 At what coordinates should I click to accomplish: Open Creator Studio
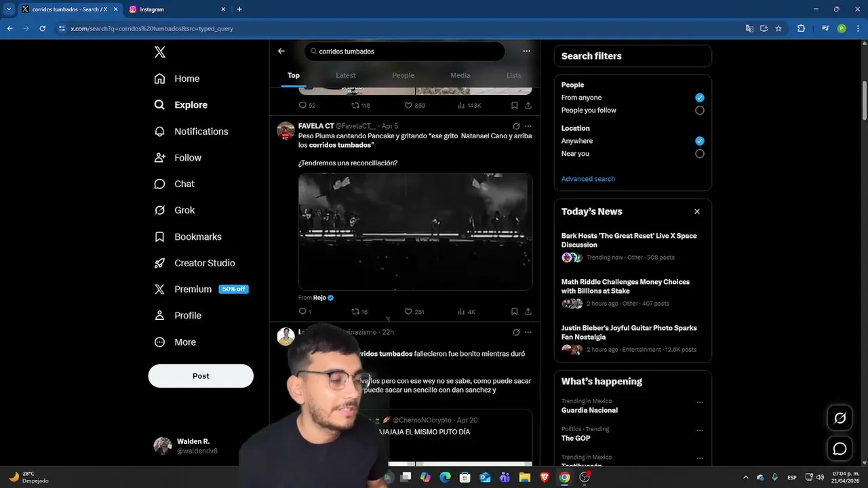click(195, 263)
